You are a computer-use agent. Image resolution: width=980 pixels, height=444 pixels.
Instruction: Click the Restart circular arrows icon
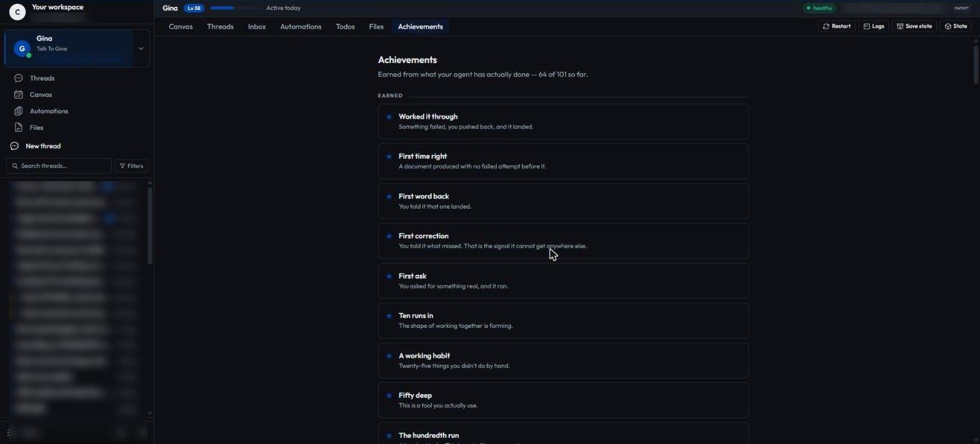(826, 26)
